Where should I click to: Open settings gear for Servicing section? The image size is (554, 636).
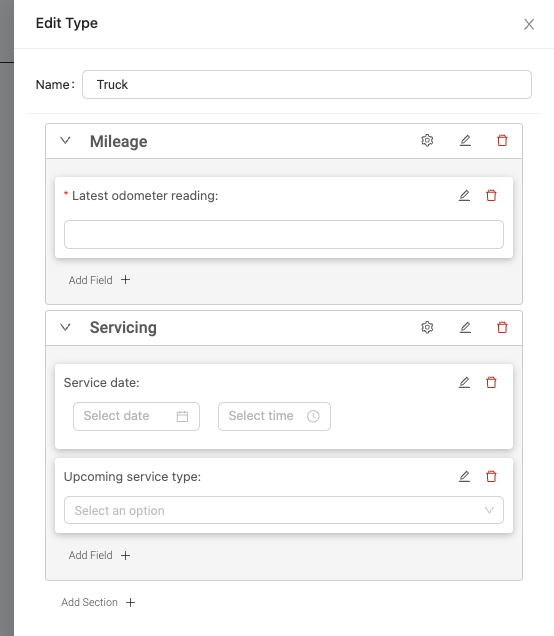[x=427, y=327]
